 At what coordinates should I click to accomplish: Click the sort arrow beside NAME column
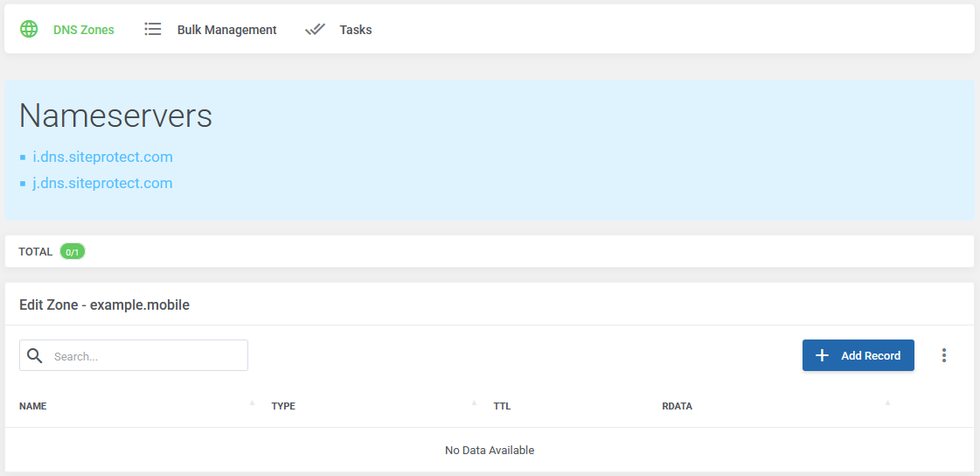[x=252, y=403]
